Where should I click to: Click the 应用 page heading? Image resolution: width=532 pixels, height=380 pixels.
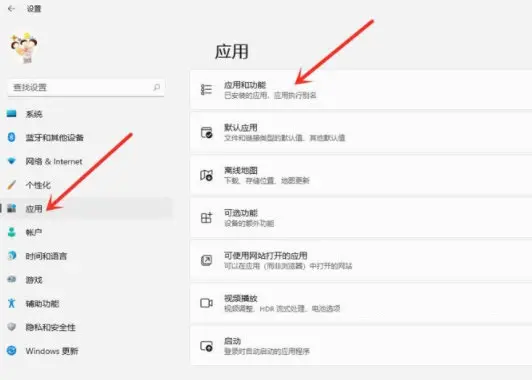232,52
